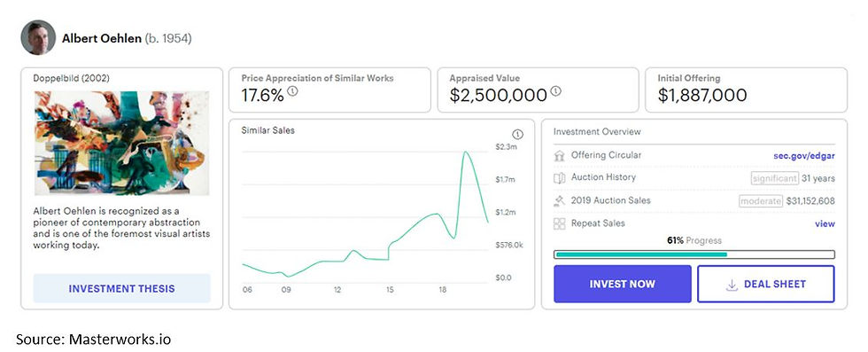Open the Appraised Value info icon
The width and height of the screenshot is (868, 352).
click(x=556, y=90)
